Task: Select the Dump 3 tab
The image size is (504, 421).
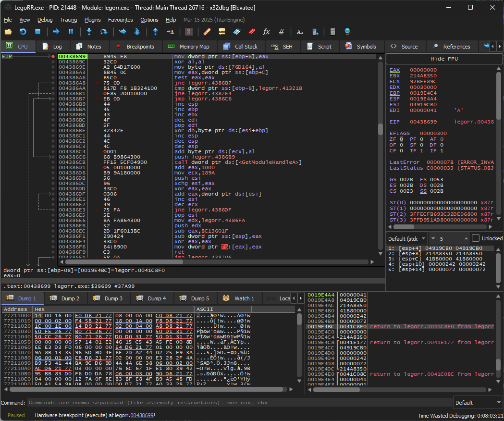Action: [109, 298]
